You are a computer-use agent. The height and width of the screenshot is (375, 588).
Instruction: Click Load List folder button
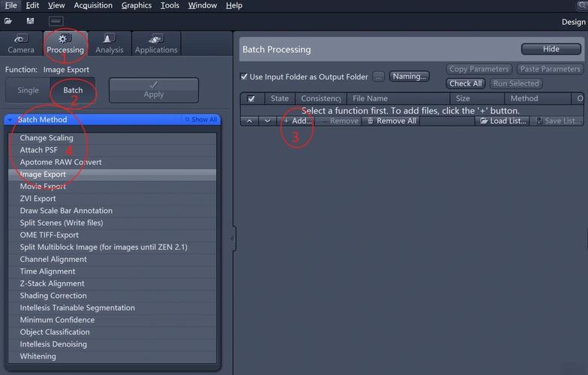[502, 121]
